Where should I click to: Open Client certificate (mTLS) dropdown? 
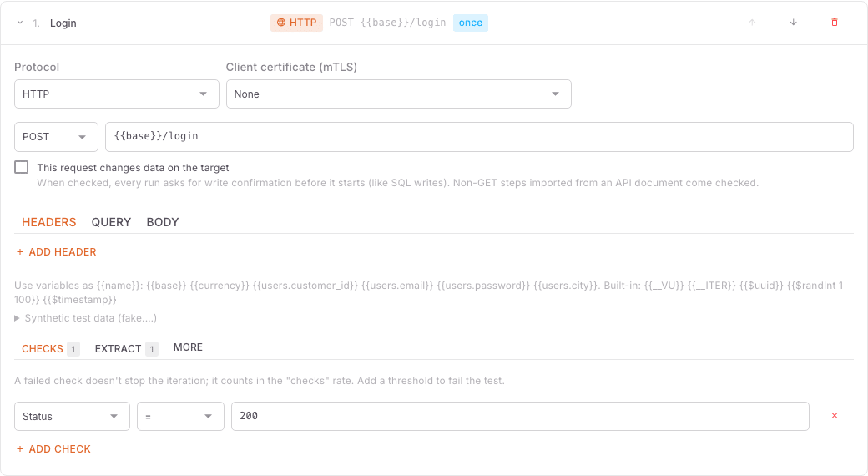click(x=399, y=94)
